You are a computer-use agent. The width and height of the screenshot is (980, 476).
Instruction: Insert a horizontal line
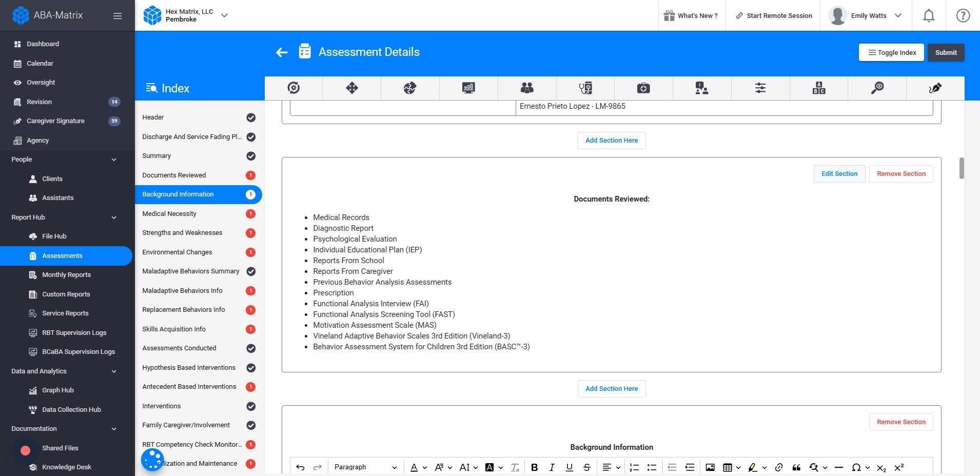tap(839, 467)
